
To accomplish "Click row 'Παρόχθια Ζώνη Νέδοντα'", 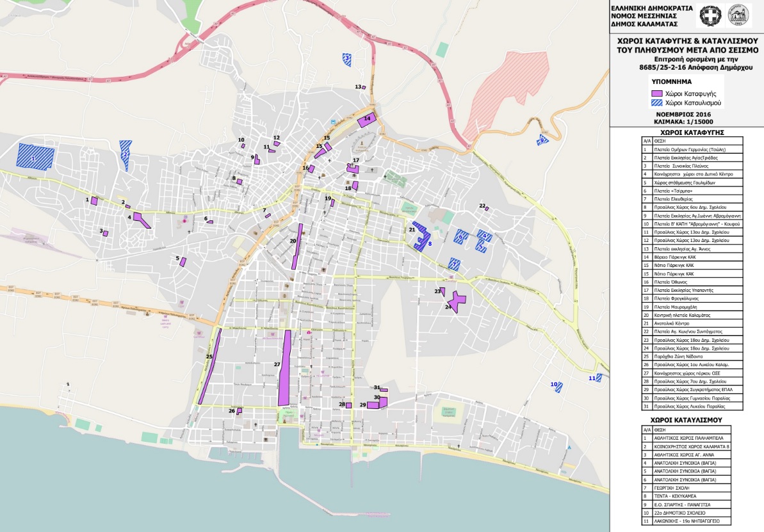I will 692,357.
